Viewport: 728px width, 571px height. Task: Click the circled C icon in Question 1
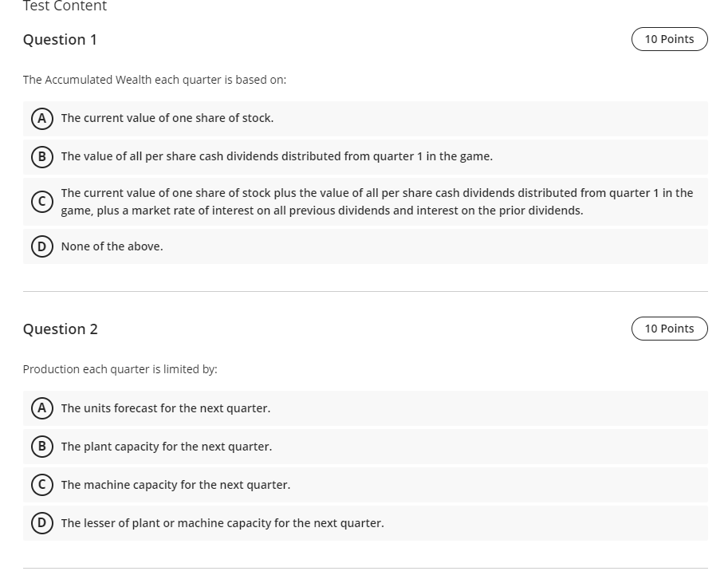(x=41, y=201)
